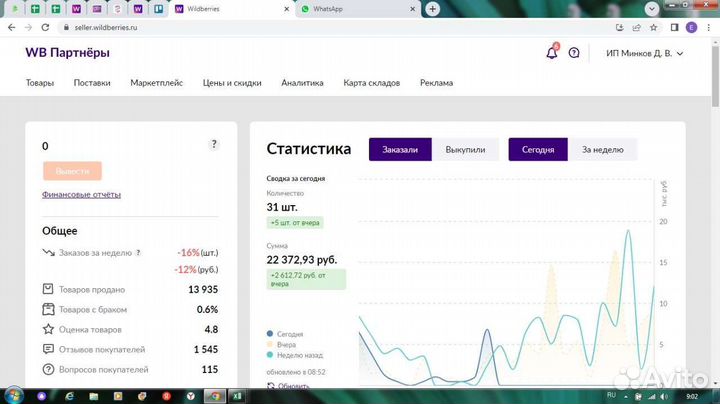This screenshot has height=404, width=720.
Task: Open Chrome three-dot menu
Action: 709,28
